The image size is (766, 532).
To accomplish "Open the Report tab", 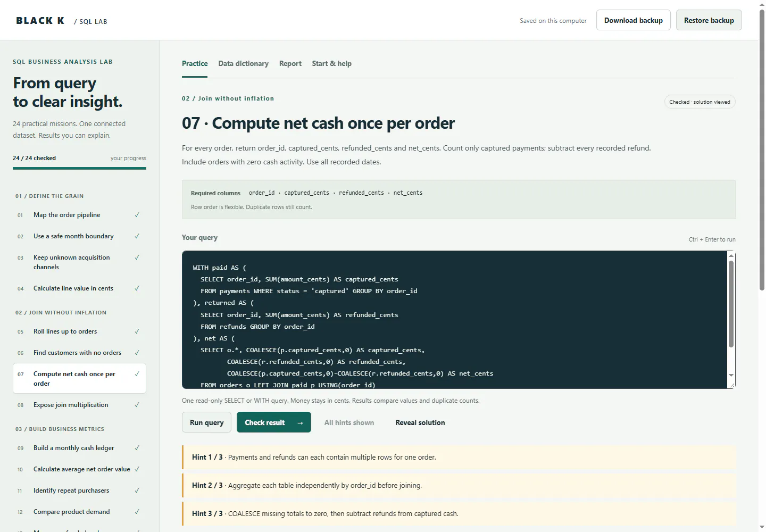I will tap(290, 63).
